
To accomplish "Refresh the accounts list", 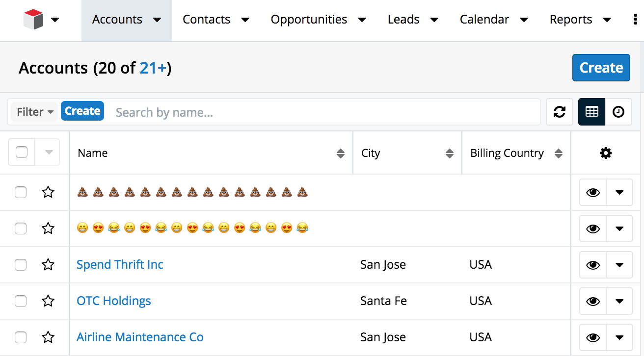I will 559,112.
